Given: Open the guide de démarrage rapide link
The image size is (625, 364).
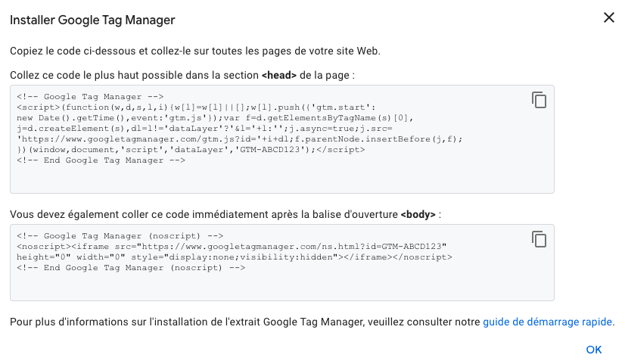Looking at the screenshot, I should 547,322.
